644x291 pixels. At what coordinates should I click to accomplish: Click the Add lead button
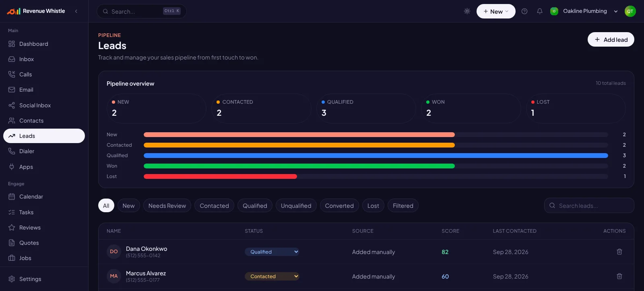(611, 39)
